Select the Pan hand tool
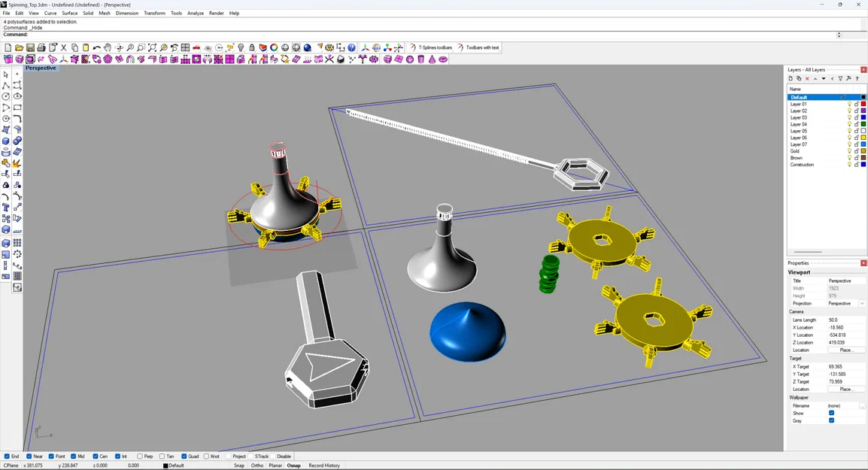Screen dimensions: 868x470 pos(108,47)
